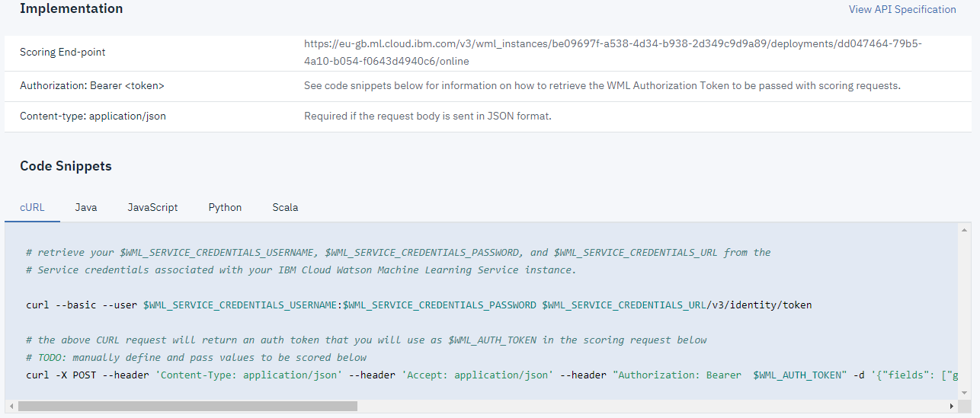Click the curl --basic identity token command line
Viewport: 980px width, 418px height.
pyautogui.click(x=418, y=305)
